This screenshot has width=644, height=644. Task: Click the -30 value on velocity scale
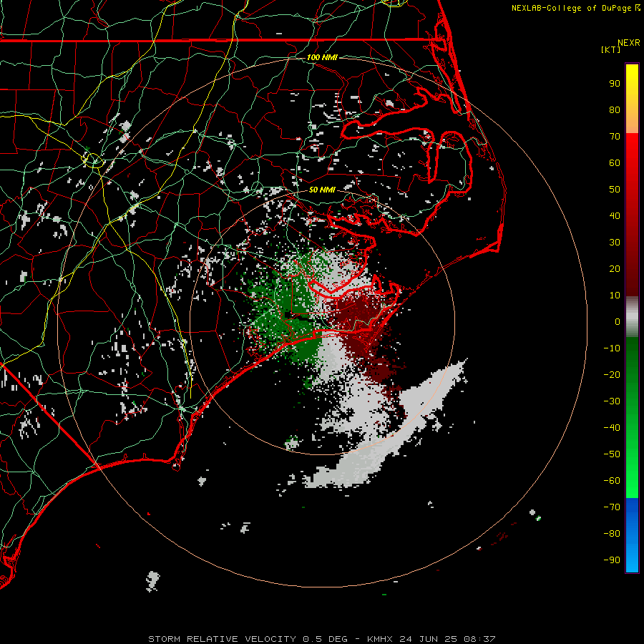pos(612,401)
